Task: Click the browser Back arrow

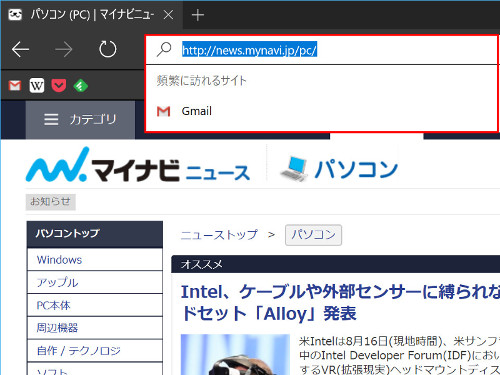Action: [x=20, y=49]
